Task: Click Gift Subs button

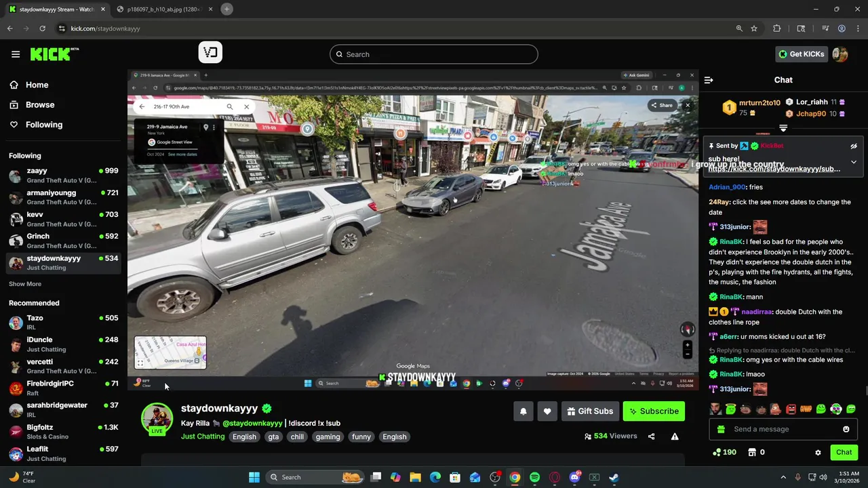Action: tap(589, 411)
